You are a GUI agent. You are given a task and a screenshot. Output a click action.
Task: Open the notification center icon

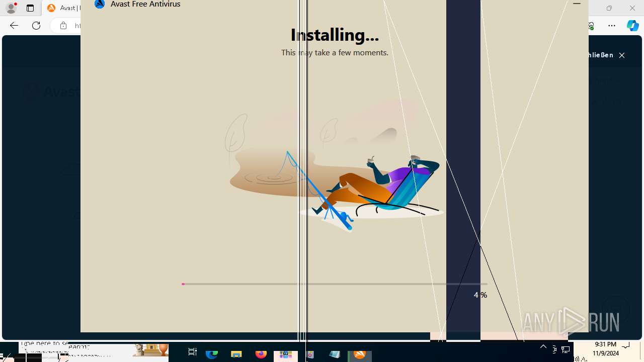pyautogui.click(x=626, y=346)
